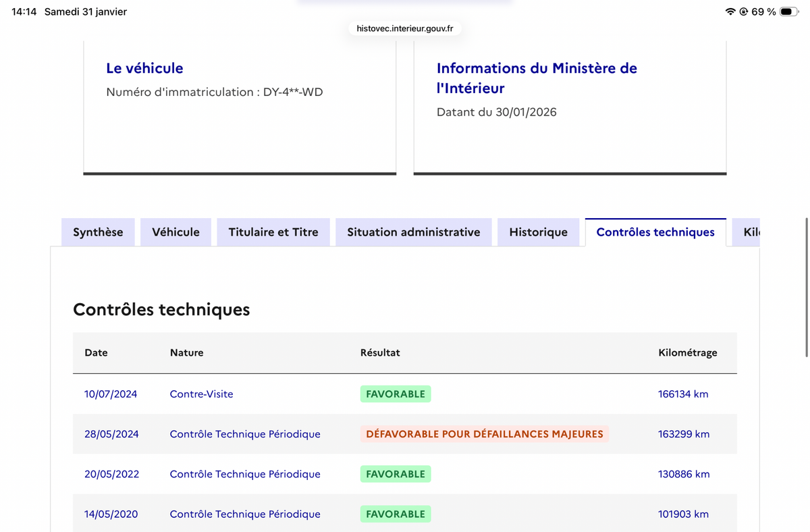Select the 130886 km value
Image resolution: width=810 pixels, height=532 pixels.
click(684, 474)
